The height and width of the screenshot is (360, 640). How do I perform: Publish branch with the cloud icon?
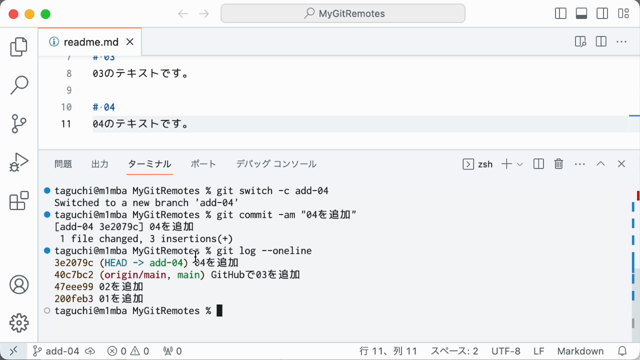pyautogui.click(x=90, y=351)
